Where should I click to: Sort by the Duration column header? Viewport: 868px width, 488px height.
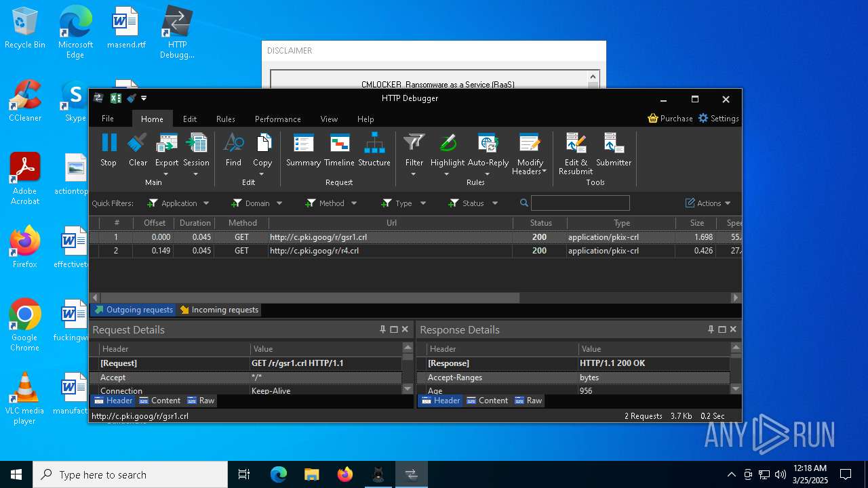195,223
